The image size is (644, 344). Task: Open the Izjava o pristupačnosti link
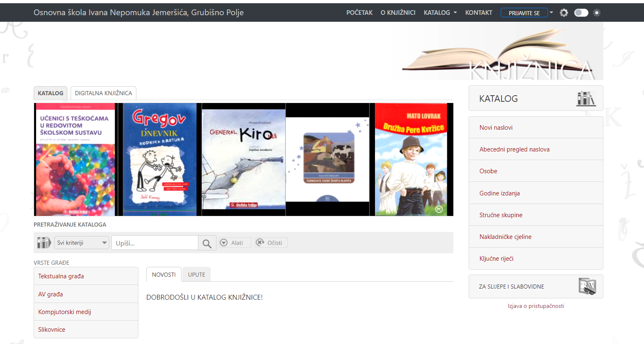click(x=536, y=306)
